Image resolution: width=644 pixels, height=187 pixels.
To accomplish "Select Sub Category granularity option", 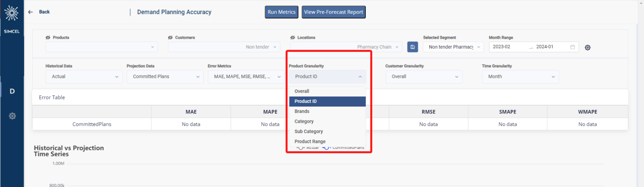I will point(328,131).
